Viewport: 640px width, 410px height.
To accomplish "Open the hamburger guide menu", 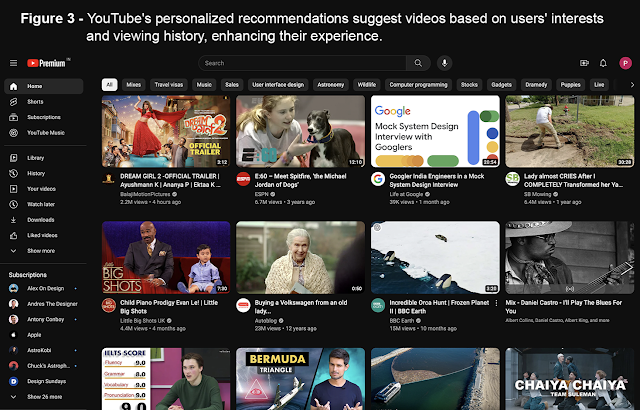I will point(13,63).
